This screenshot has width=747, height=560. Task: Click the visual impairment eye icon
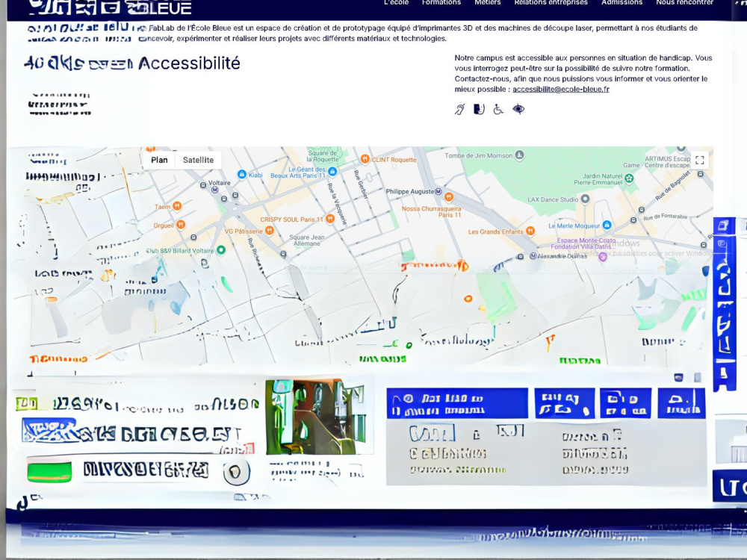coord(518,110)
